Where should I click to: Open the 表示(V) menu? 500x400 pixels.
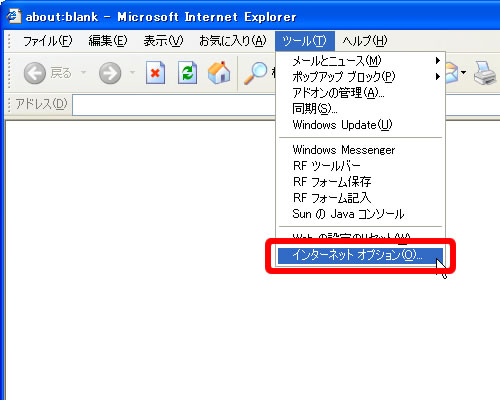(x=163, y=41)
